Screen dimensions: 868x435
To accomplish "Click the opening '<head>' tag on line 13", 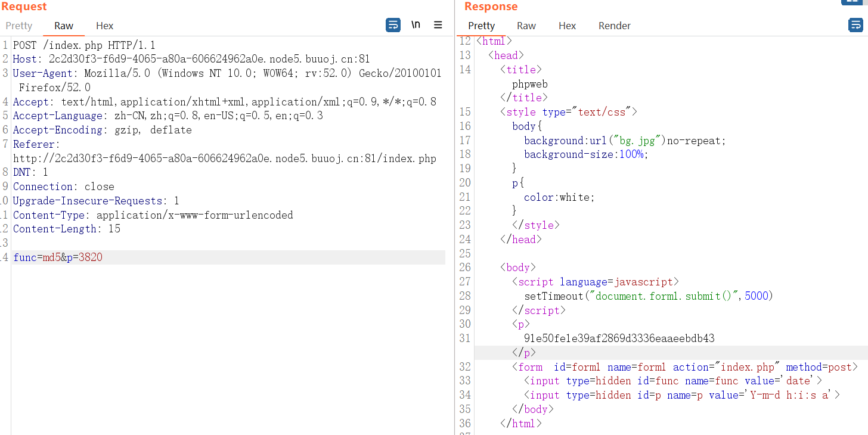I will pos(506,55).
